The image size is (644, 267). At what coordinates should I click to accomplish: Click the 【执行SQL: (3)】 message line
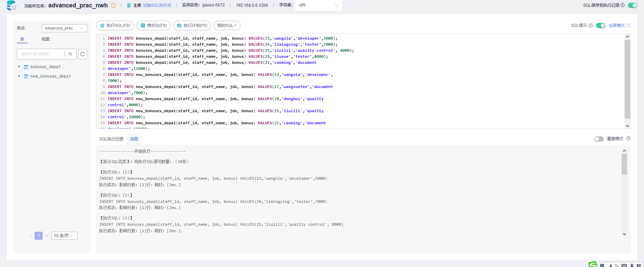click(116, 218)
